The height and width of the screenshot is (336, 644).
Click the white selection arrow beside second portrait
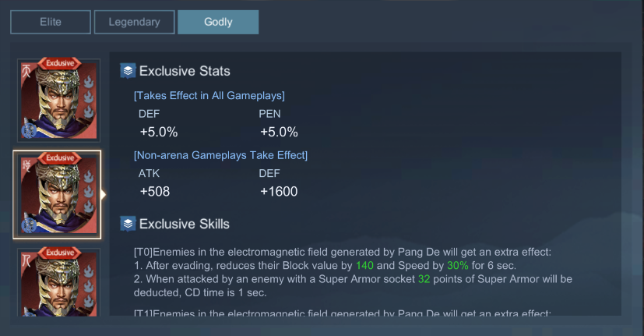coord(103,195)
